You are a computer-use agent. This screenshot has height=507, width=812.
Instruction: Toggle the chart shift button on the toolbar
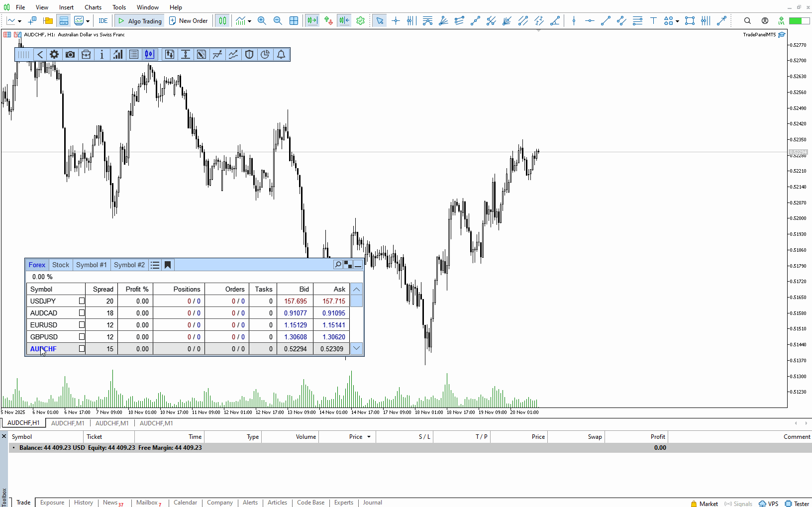(x=344, y=21)
